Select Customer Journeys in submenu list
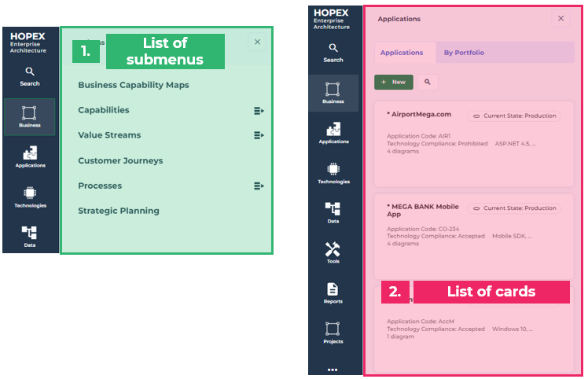This screenshot has width=588, height=379. pyautogui.click(x=120, y=160)
